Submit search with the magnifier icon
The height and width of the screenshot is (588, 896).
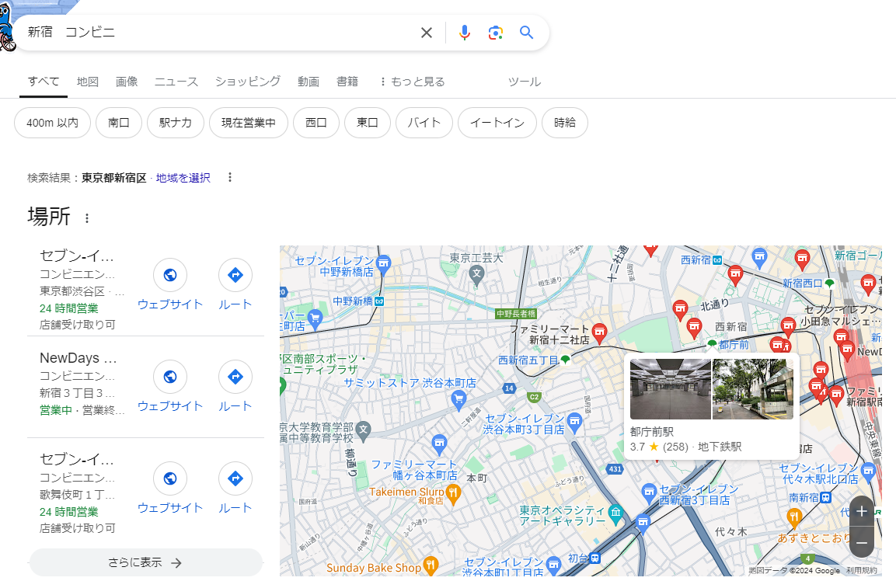(526, 33)
